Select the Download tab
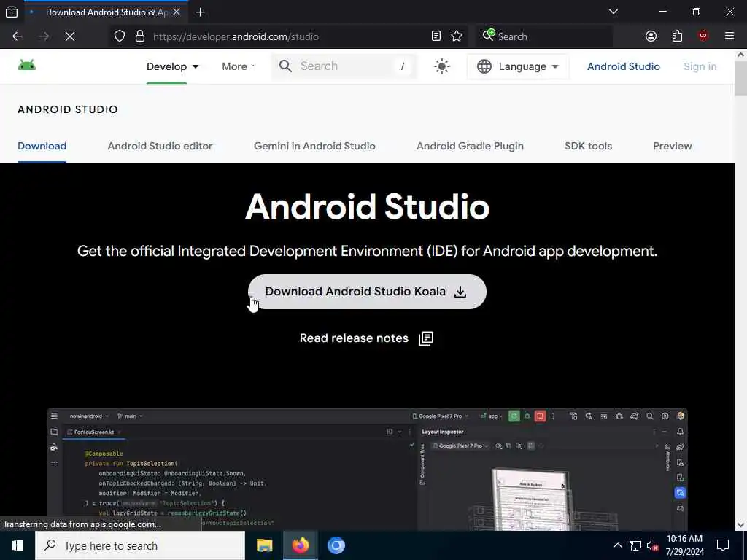The image size is (747, 560). pyautogui.click(x=42, y=146)
